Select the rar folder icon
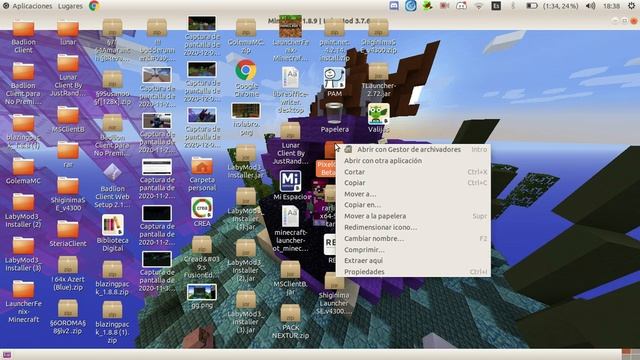 (68, 151)
